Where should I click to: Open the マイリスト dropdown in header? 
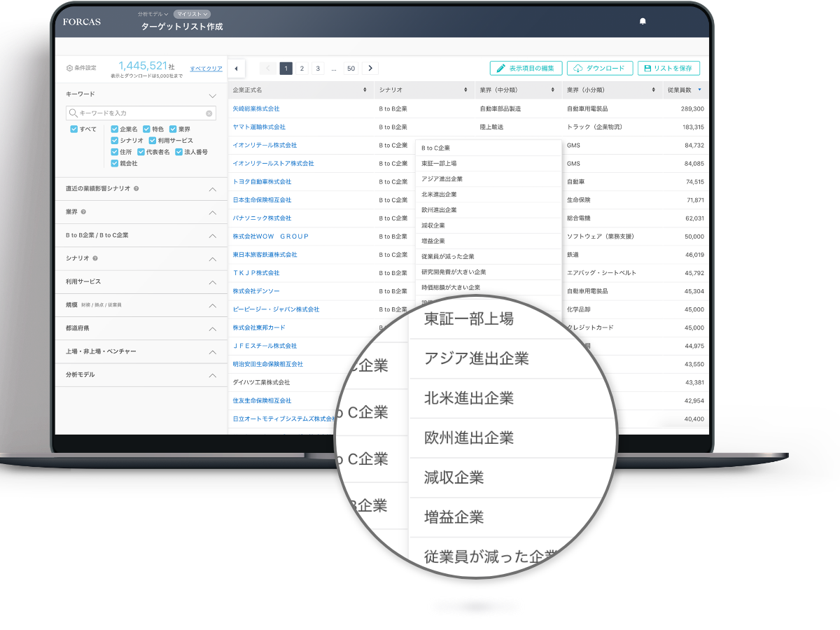point(192,14)
